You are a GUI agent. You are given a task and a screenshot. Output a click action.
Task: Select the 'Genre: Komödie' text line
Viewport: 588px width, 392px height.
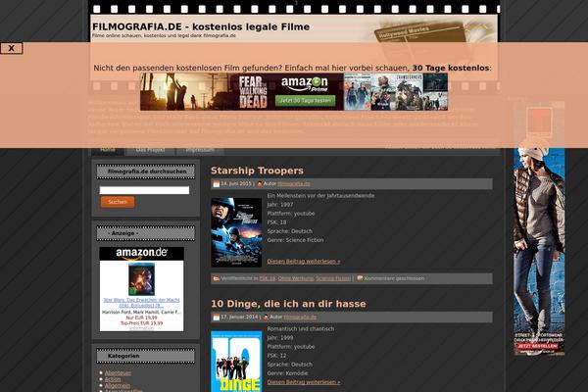287,373
